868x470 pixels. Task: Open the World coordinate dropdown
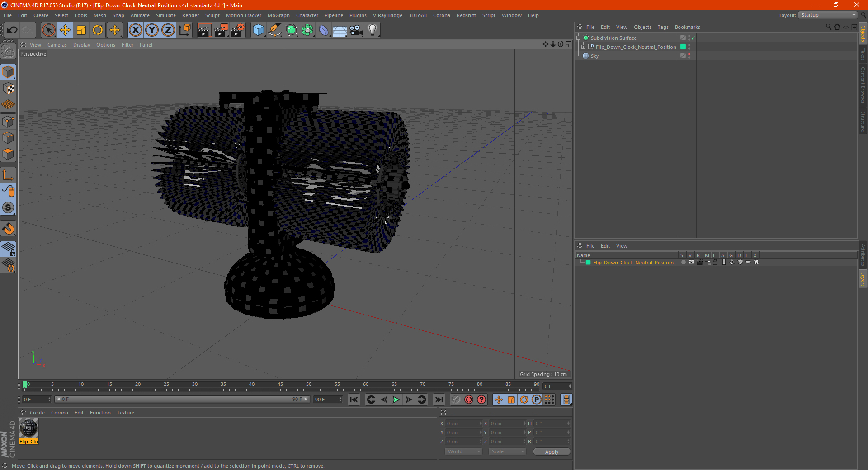click(463, 451)
